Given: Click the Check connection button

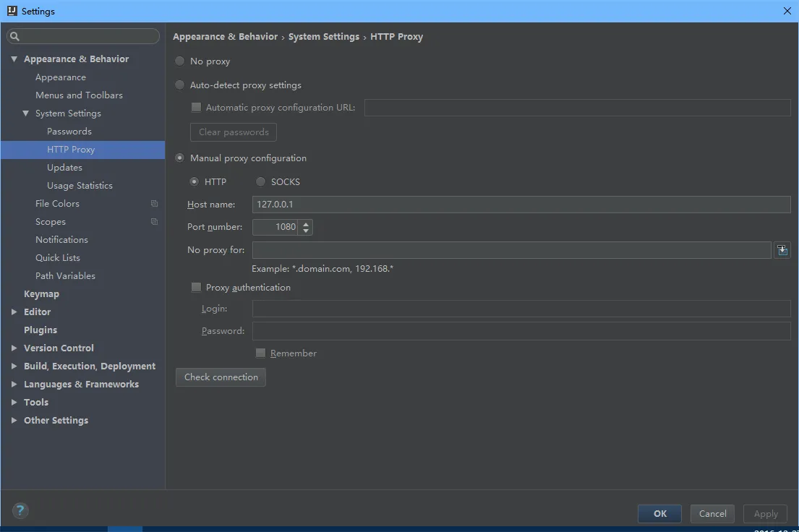Looking at the screenshot, I should pyautogui.click(x=221, y=377).
